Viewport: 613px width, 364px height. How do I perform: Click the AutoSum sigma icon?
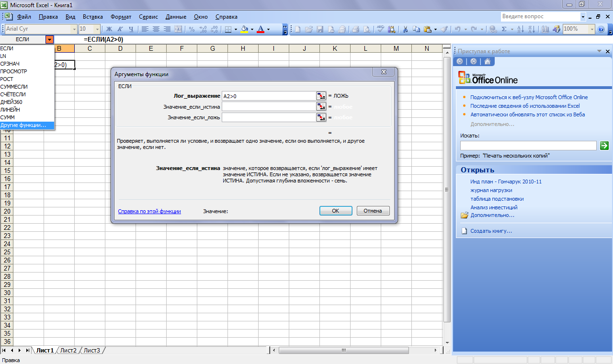click(x=504, y=29)
